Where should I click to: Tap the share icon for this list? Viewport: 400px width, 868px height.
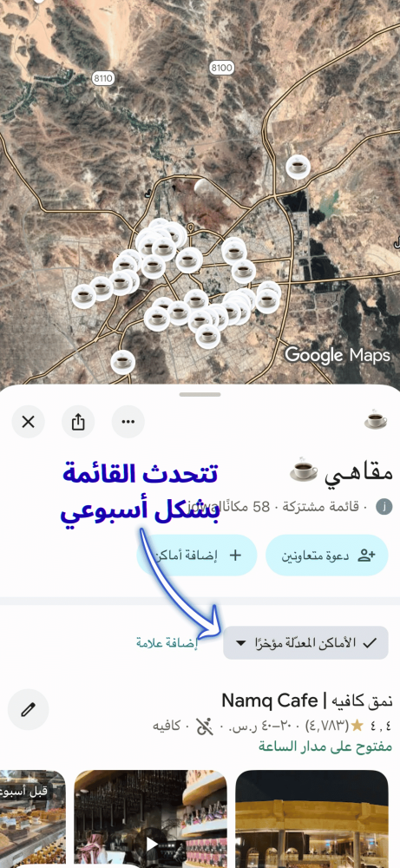pos(78,422)
